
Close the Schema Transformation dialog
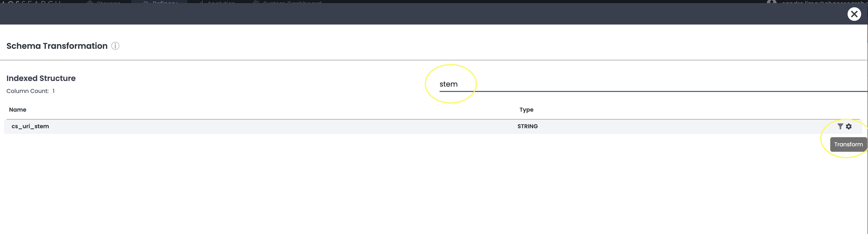point(854,14)
